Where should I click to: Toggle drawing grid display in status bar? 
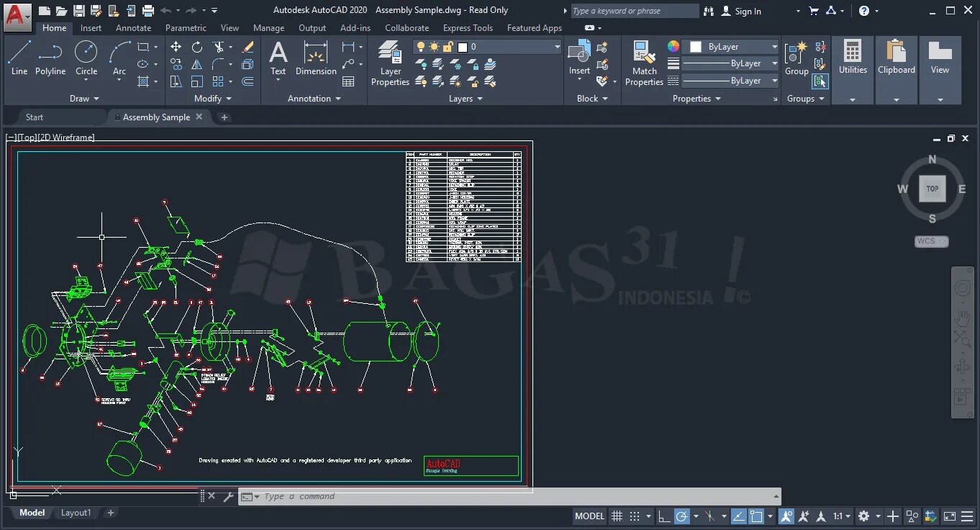(617, 516)
